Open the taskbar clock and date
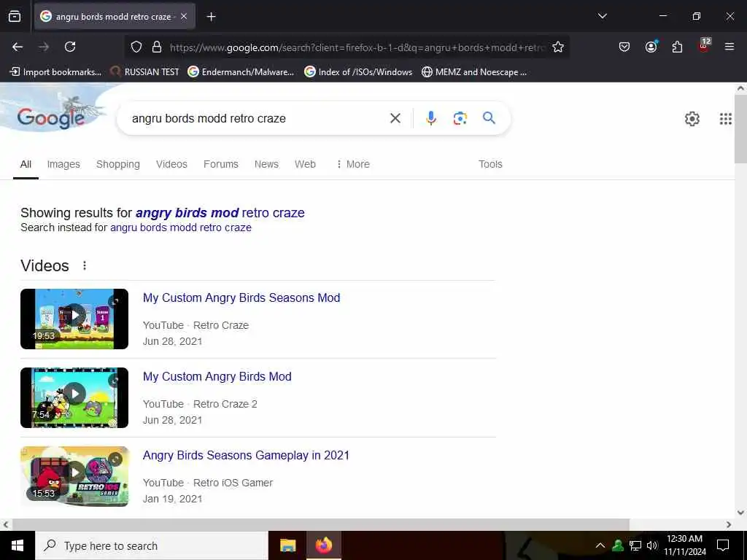 click(x=685, y=545)
